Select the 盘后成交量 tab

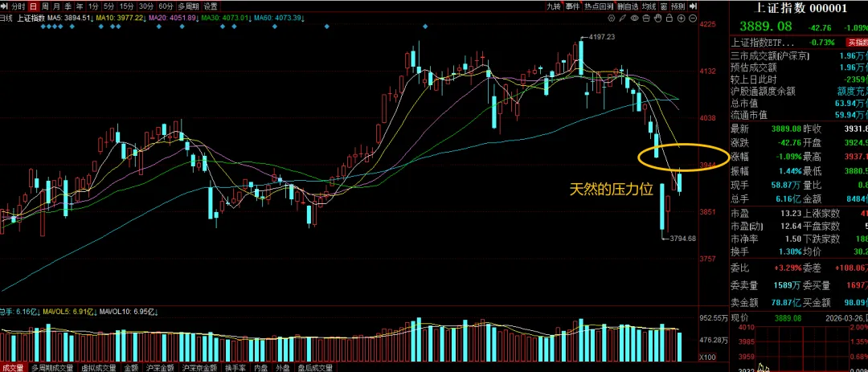coord(314,367)
